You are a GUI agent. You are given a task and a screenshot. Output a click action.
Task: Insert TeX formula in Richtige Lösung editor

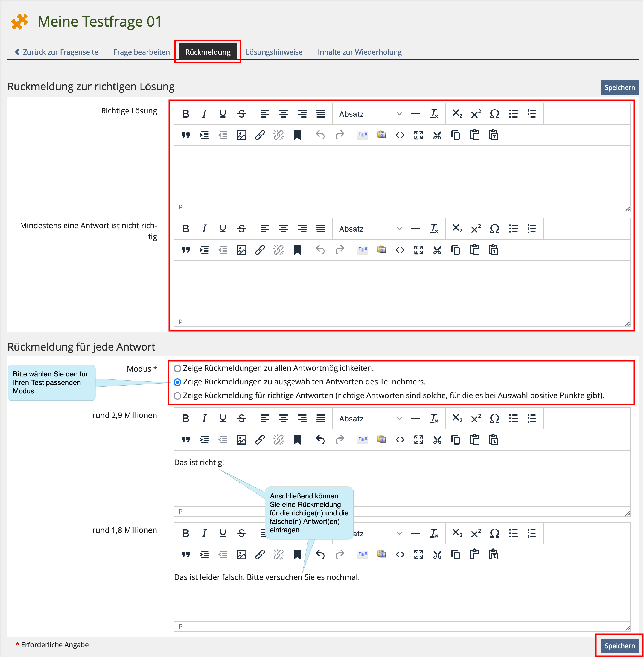363,135
